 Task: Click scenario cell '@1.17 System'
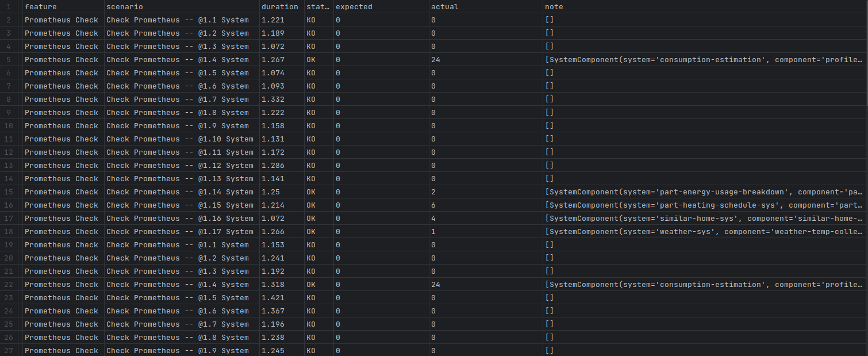coord(180,232)
